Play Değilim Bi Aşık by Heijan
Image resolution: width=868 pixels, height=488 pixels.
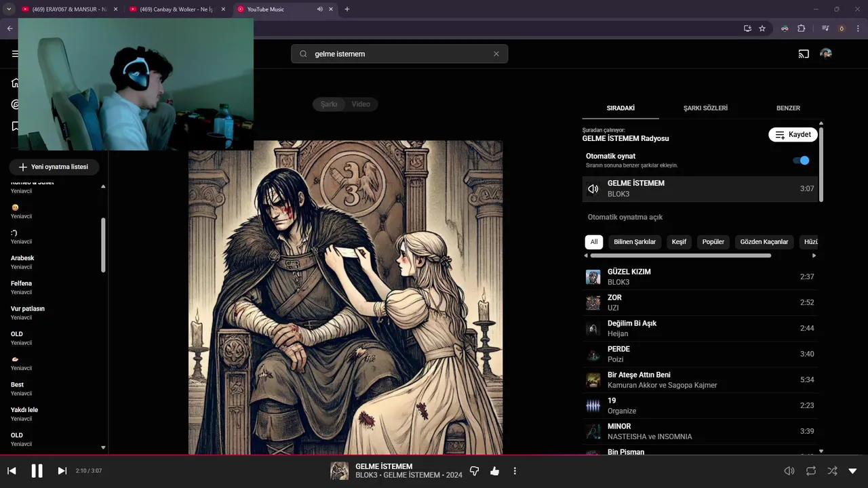[700, 328]
